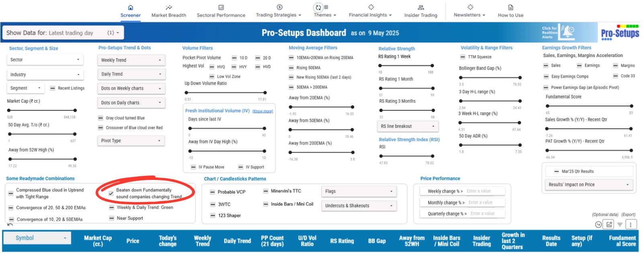Open the Screener home icon
Viewport: 644px width, 253px height.
130,8
